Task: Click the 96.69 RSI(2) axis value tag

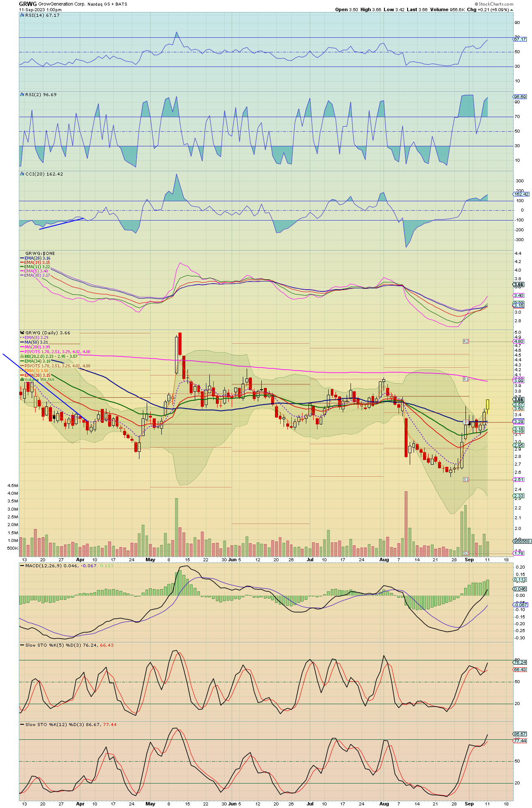Action: click(x=520, y=97)
